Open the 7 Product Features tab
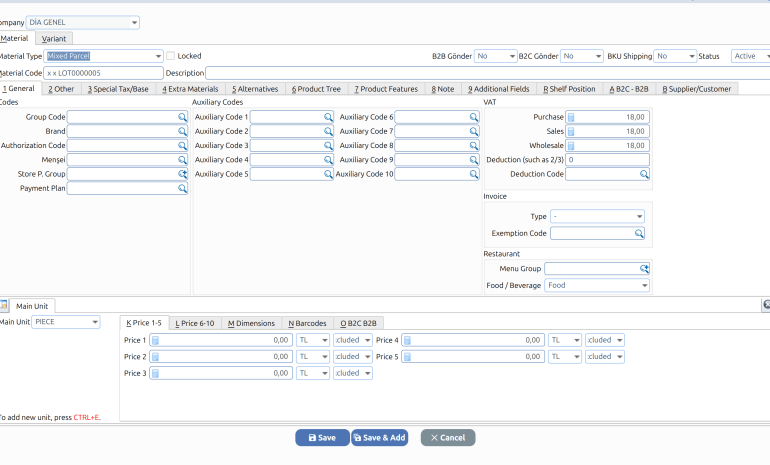 coord(386,89)
